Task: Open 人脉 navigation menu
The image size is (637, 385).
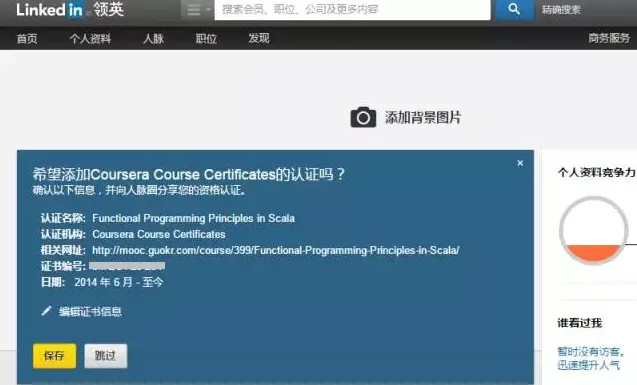Action: pyautogui.click(x=154, y=39)
